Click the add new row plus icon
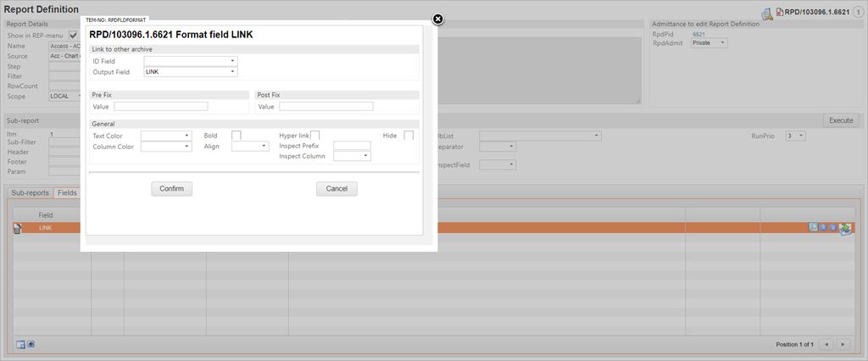This screenshot has height=361, width=868. 31,344
